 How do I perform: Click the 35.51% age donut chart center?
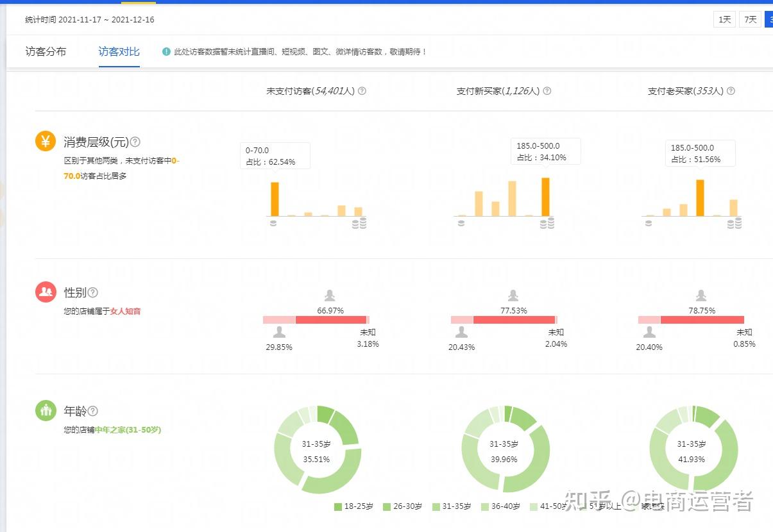click(316, 451)
